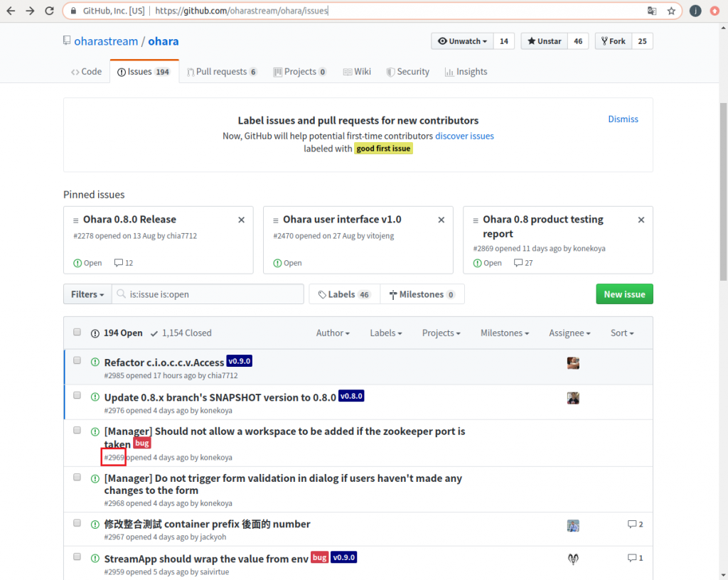
Task: Unpin the Ohara user interface v1.0 issue
Action: pyautogui.click(x=441, y=220)
